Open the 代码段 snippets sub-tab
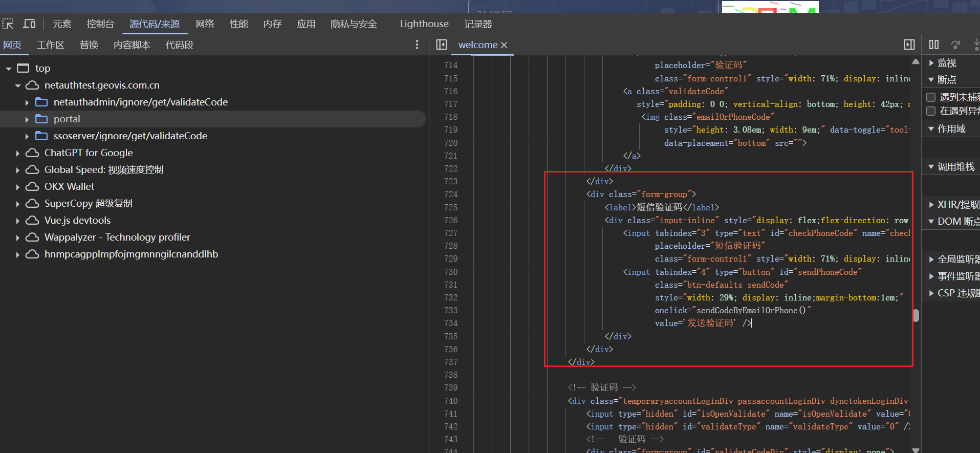980x453 pixels. (179, 45)
